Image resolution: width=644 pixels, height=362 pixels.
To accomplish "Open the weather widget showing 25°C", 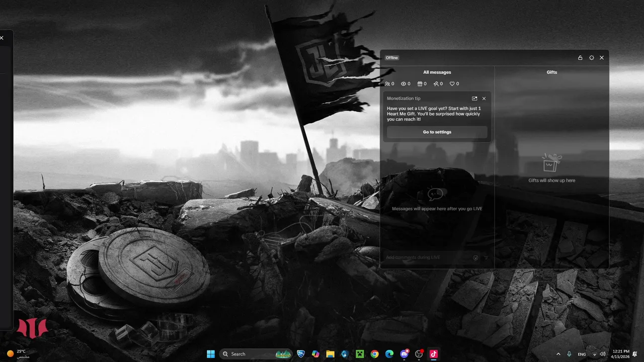I will click(18, 354).
